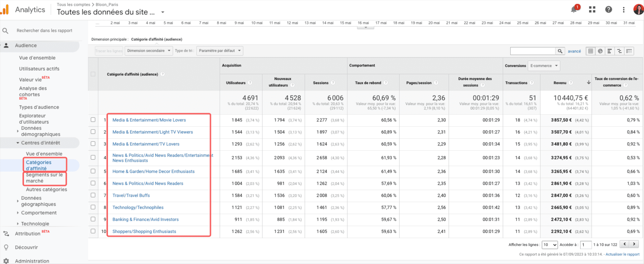Open the Media & Entertainment/Movie Lovers link
The height and width of the screenshot is (264, 644).
click(149, 120)
